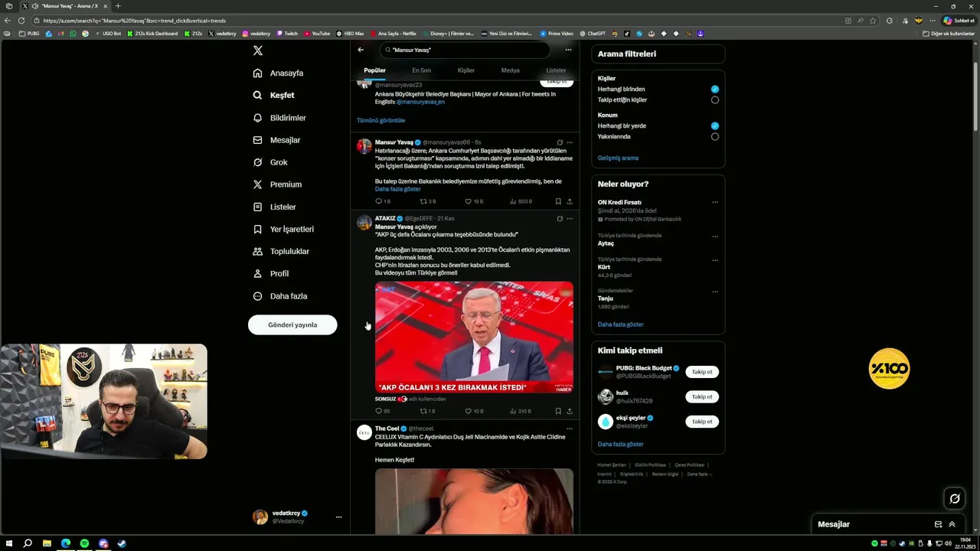Viewport: 980px width, 551px height.
Task: Bookmark the ATAKIZ tweet
Action: pos(558,411)
